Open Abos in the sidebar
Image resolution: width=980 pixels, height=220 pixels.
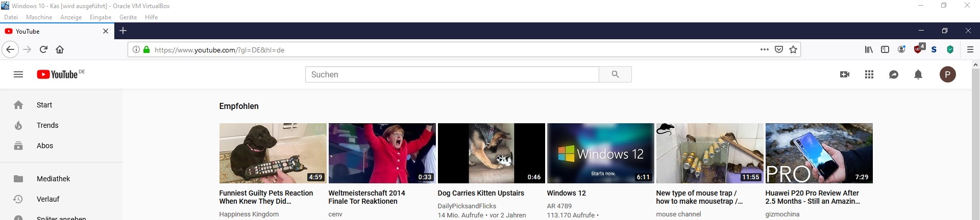[61, 146]
